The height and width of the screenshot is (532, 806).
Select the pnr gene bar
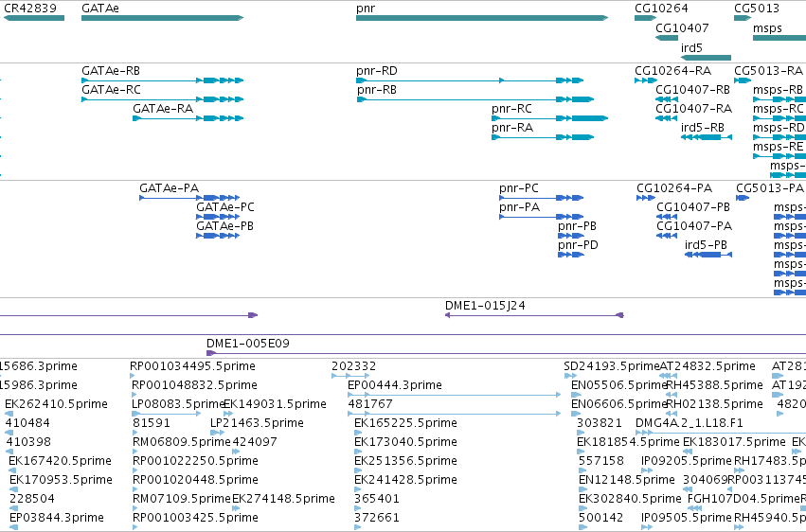pyautogui.click(x=482, y=18)
